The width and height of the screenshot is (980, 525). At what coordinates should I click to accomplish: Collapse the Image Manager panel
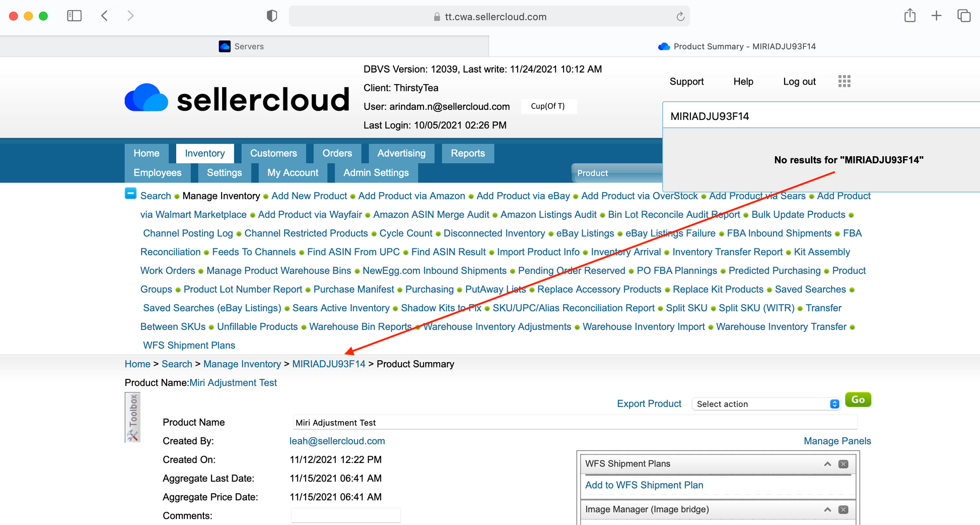[x=827, y=510]
